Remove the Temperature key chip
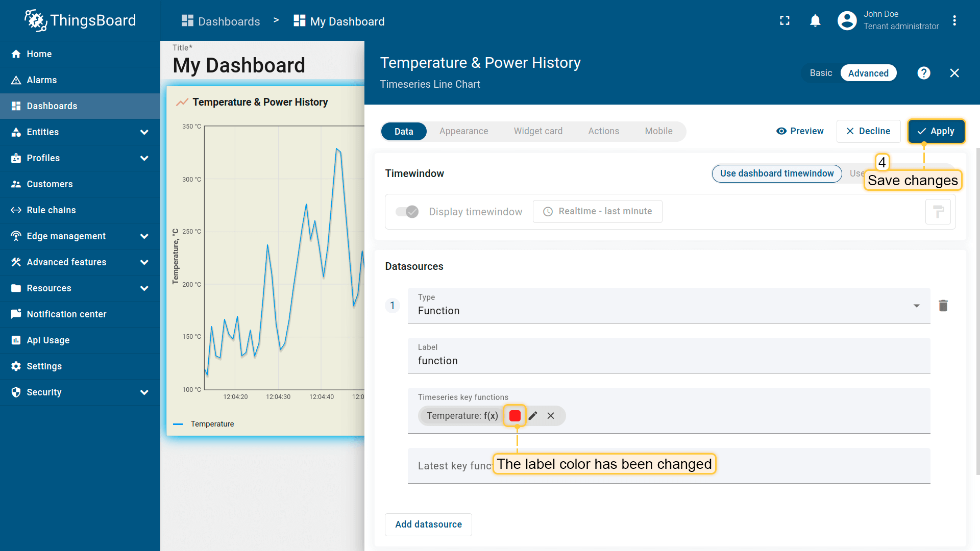Screen dimensions: 980x551 (x=551, y=416)
